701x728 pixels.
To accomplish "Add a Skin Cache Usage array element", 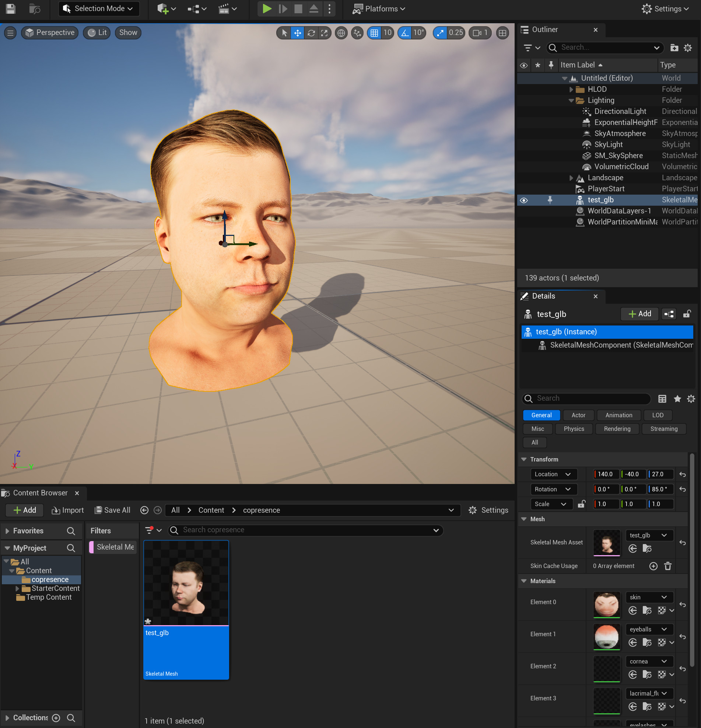I will point(653,566).
